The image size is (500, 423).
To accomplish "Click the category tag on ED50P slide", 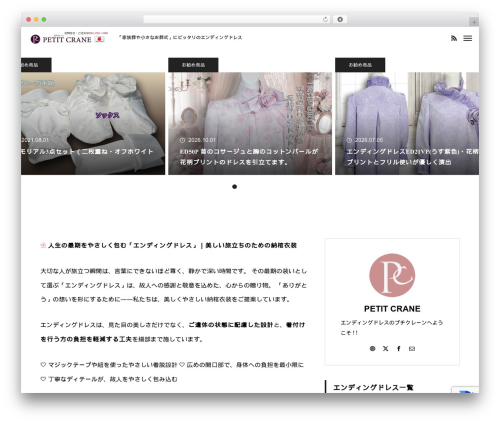I will coord(193,65).
